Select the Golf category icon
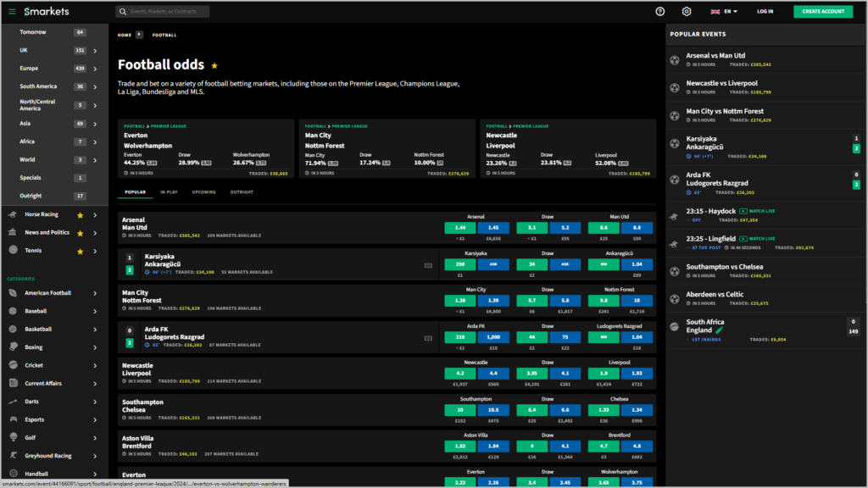868x488 pixels. (14, 437)
